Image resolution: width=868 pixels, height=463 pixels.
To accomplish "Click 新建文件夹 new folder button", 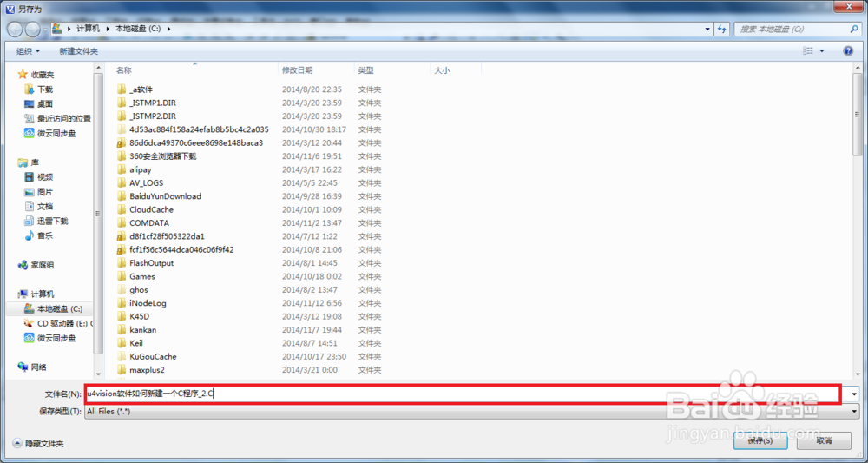I will pyautogui.click(x=79, y=51).
